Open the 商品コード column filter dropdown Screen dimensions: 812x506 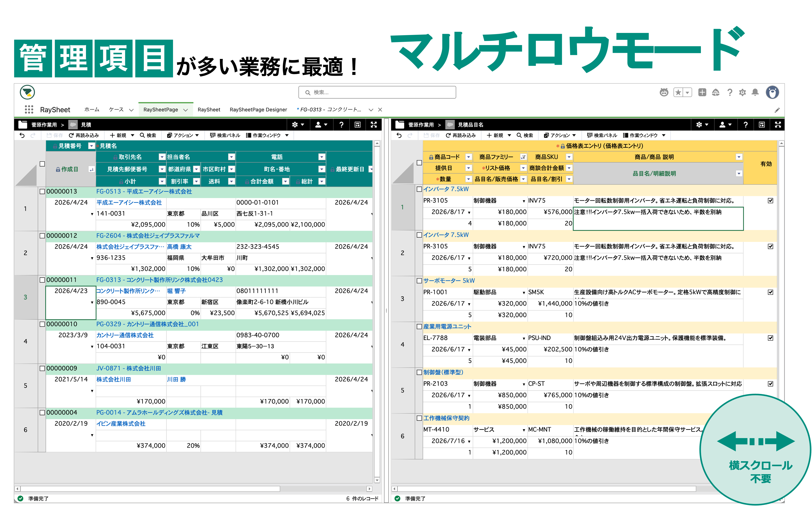click(x=468, y=157)
